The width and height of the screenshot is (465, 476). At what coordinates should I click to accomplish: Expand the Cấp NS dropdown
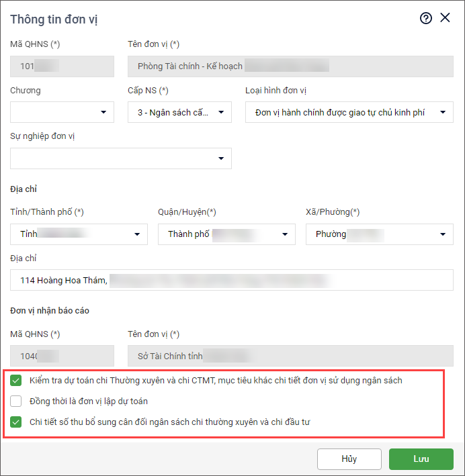click(221, 113)
